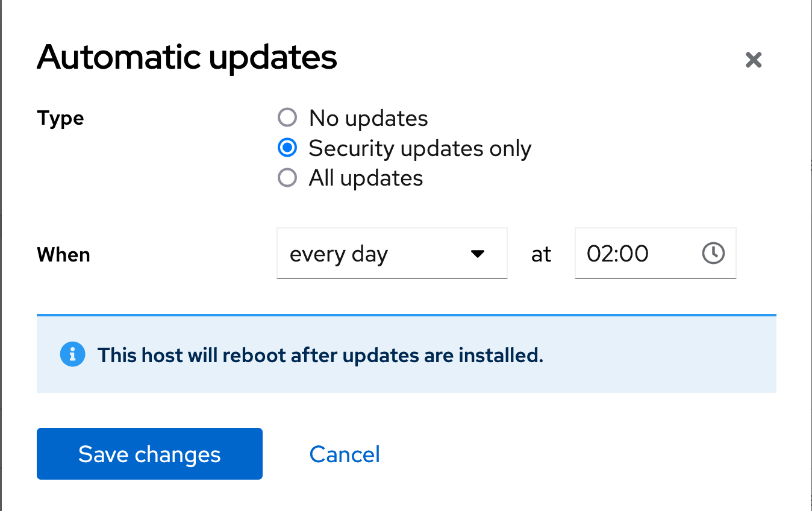Open the every day frequency dropdown

pyautogui.click(x=392, y=254)
